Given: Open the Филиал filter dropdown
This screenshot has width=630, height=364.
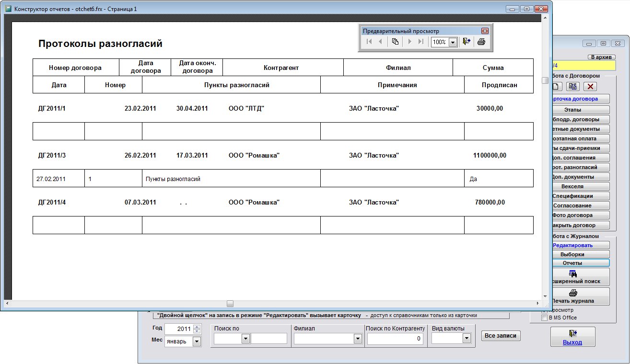Looking at the screenshot, I should pyautogui.click(x=357, y=339).
